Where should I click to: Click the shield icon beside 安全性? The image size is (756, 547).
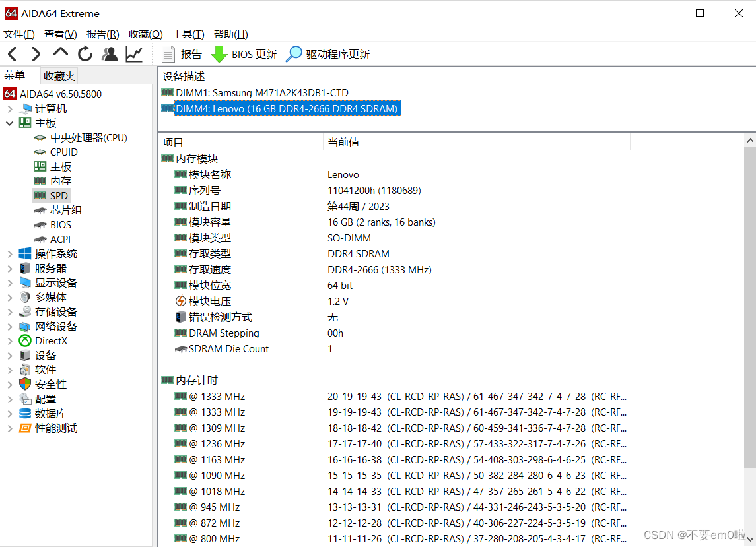coord(25,384)
